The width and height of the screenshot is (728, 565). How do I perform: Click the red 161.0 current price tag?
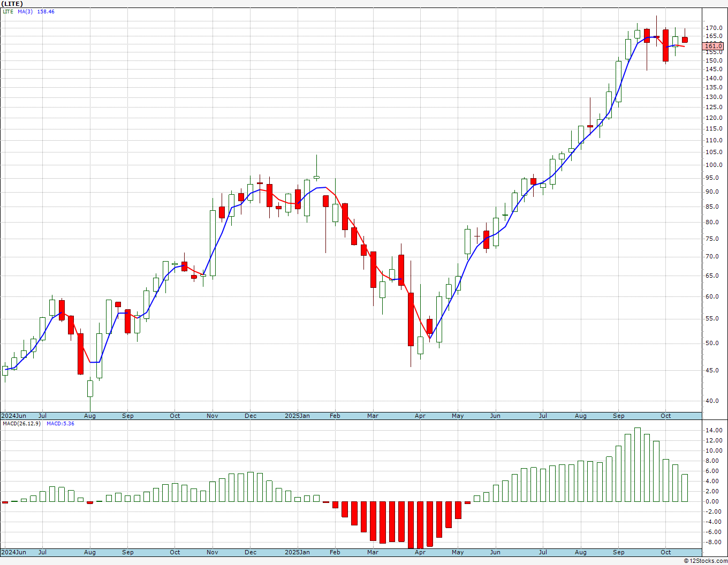coord(713,47)
